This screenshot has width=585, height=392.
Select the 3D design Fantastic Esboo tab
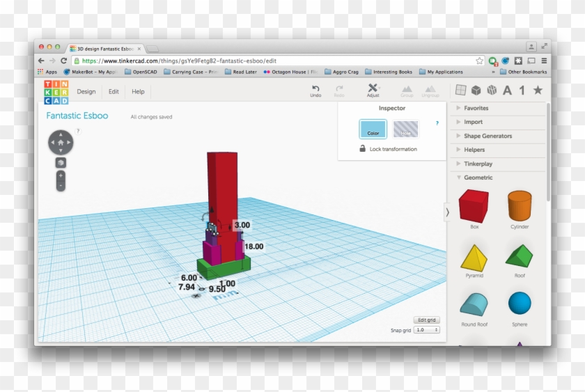(x=105, y=49)
